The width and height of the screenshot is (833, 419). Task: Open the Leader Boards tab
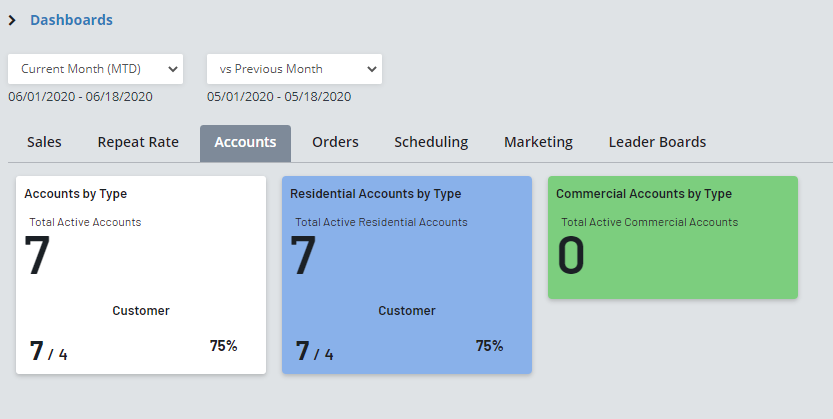tap(657, 142)
